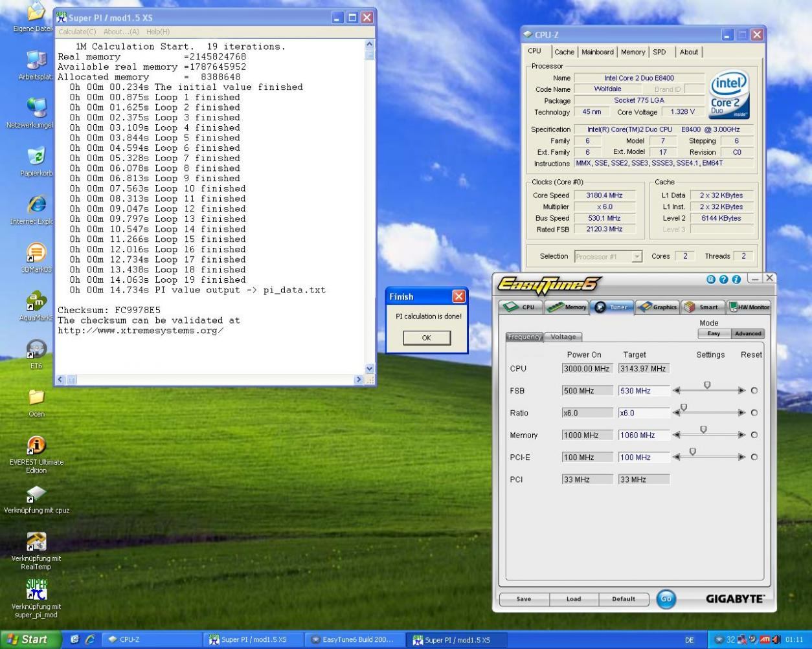This screenshot has width=812, height=649.
Task: Open the HW Monitor tab in EasyTune6
Action: (x=749, y=307)
